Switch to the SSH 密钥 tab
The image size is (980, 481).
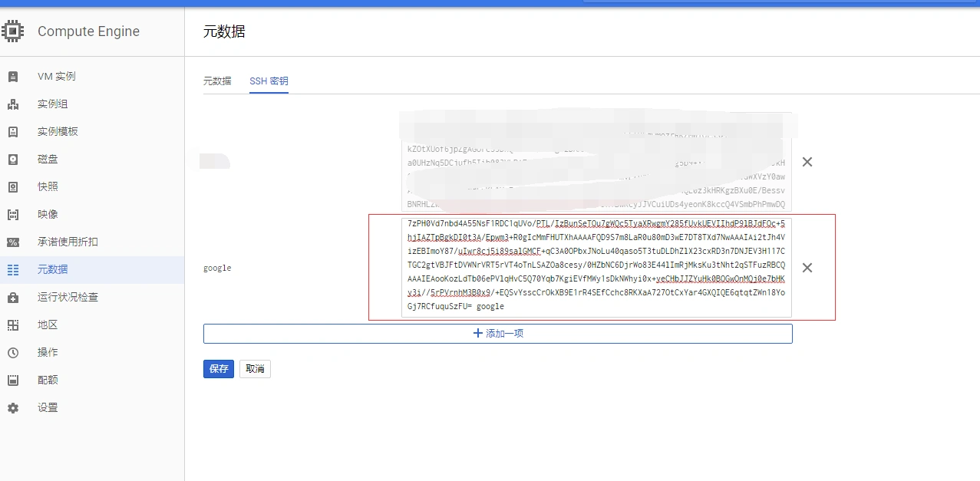(x=269, y=81)
